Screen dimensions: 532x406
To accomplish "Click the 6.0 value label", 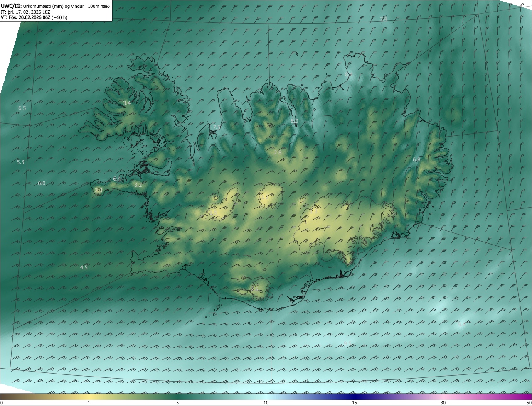I will (42, 183).
